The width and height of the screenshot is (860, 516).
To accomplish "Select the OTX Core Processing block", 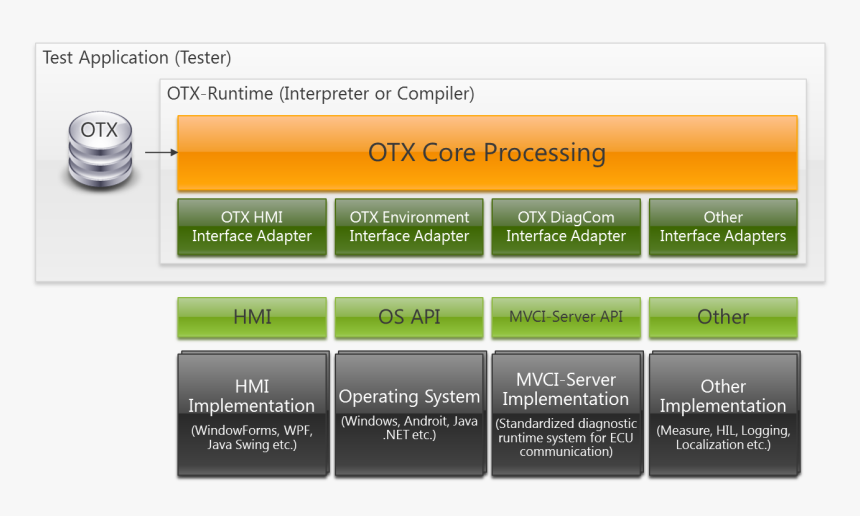I will 487,153.
